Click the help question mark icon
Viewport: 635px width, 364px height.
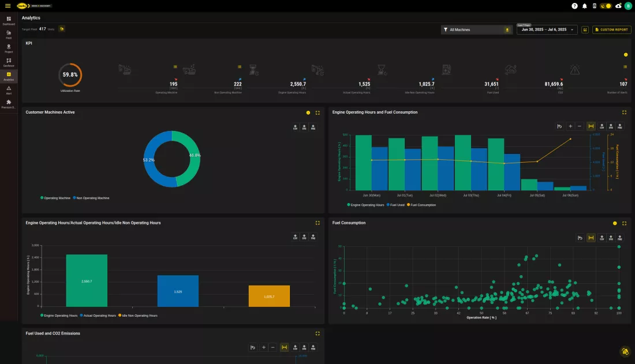[x=574, y=6]
